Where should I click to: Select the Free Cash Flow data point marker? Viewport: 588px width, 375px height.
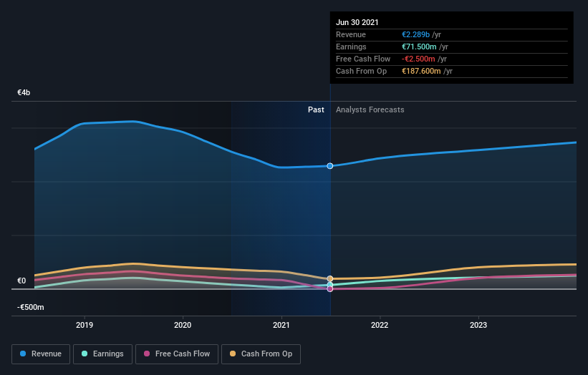tap(330, 289)
